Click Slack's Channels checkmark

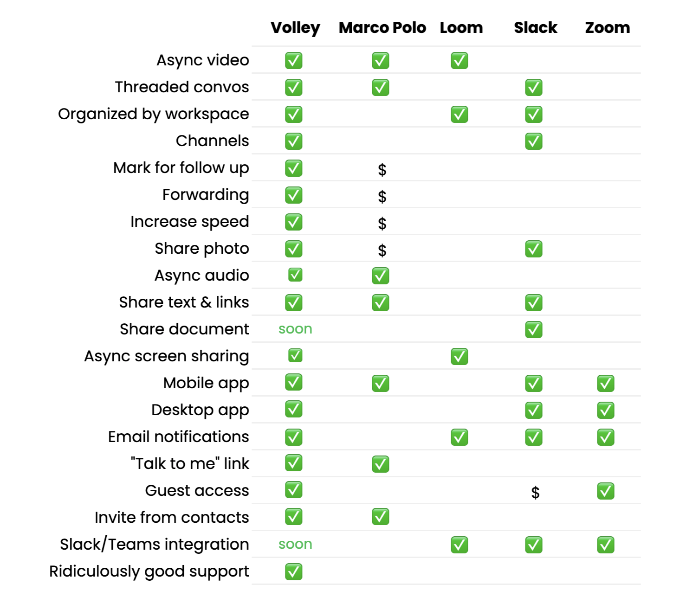[x=534, y=141]
